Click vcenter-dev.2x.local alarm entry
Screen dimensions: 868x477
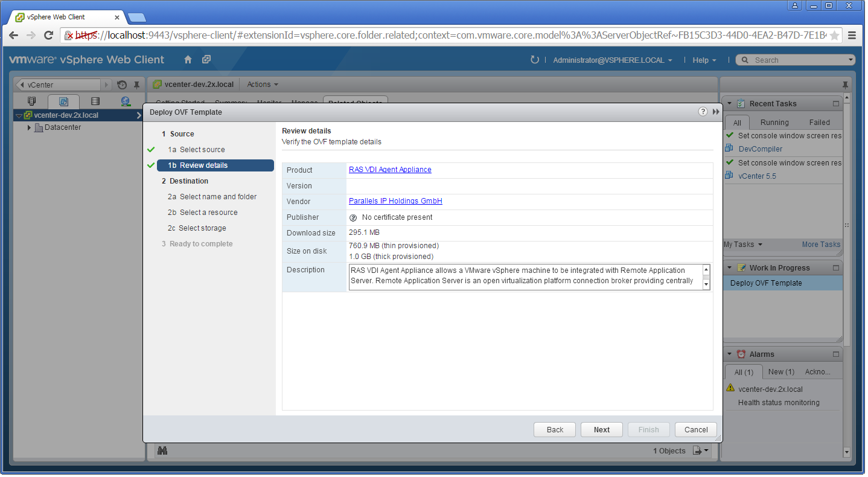[770, 389]
